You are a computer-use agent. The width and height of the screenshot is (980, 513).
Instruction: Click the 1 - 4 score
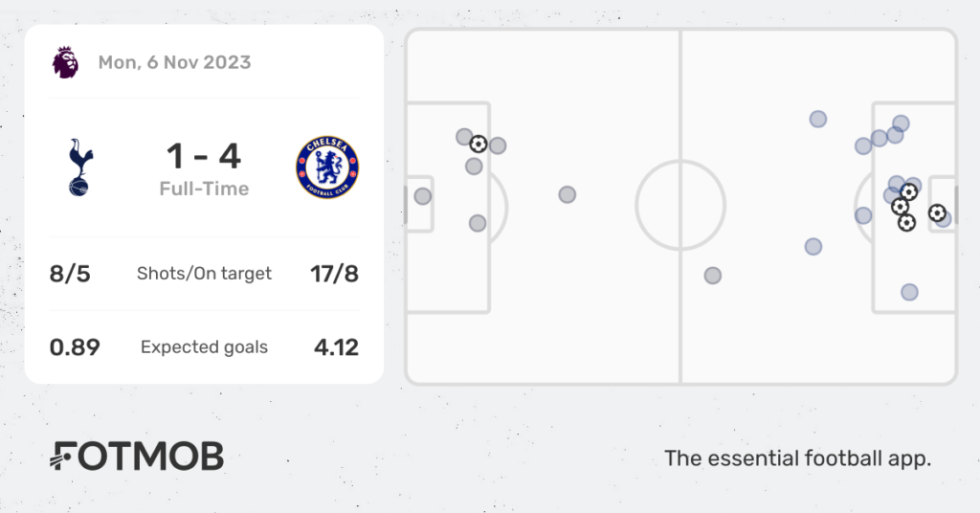[x=204, y=156]
